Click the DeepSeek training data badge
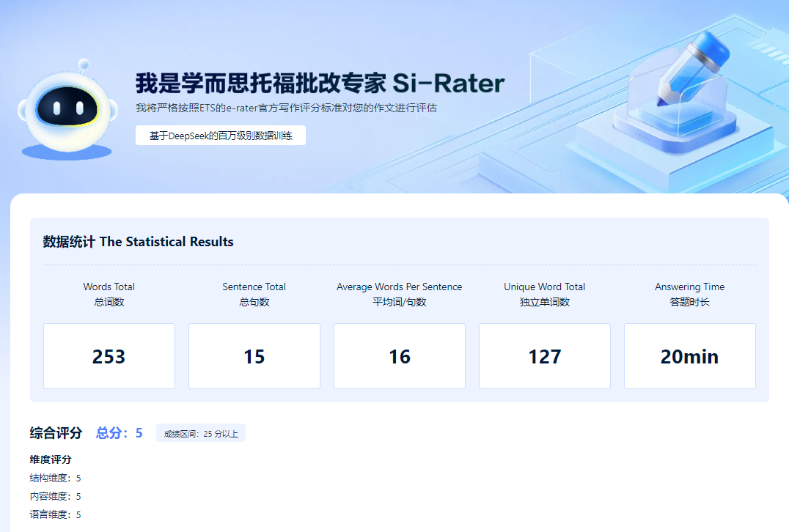Viewport: 789px width, 532px height. point(220,136)
